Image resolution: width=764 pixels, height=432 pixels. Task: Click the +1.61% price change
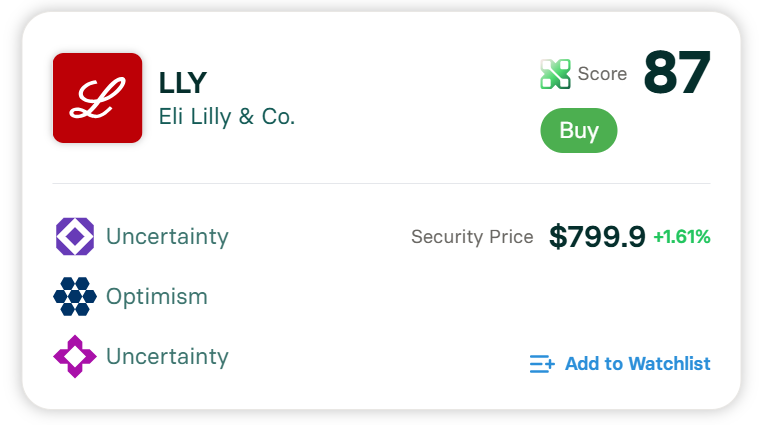click(x=681, y=237)
